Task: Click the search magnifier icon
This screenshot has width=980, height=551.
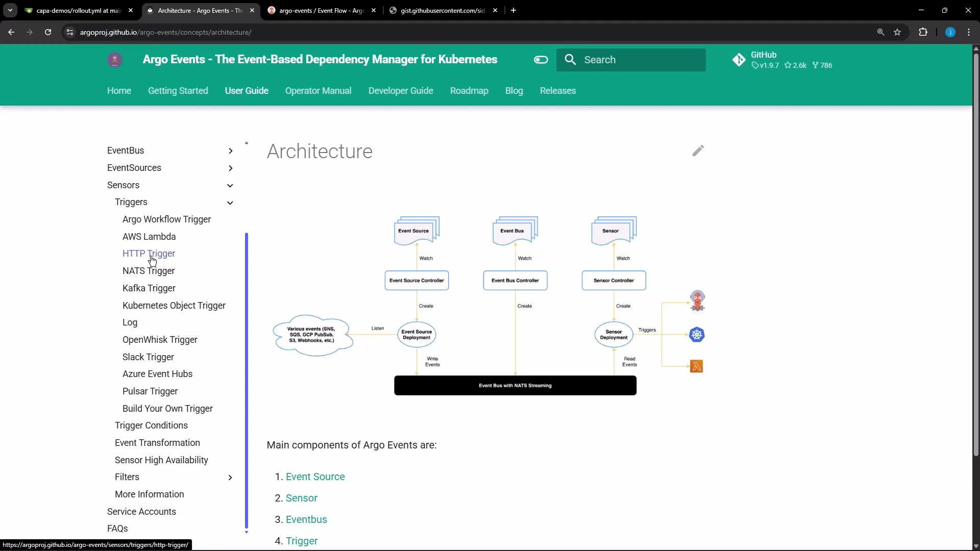Action: (x=571, y=60)
